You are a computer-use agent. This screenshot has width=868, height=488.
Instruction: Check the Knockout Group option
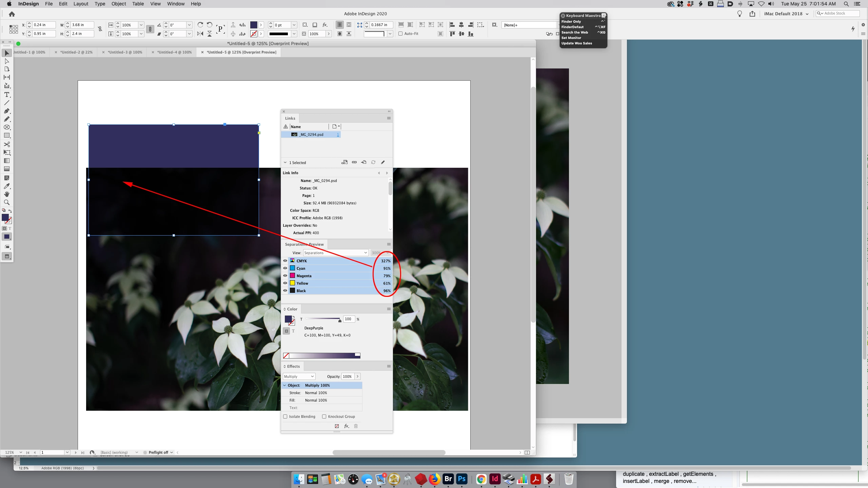pyautogui.click(x=324, y=416)
